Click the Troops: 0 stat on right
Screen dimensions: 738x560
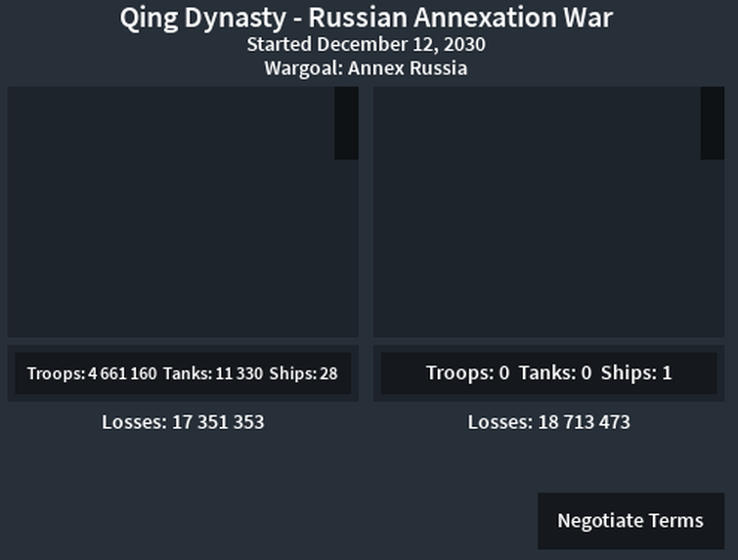tap(468, 373)
